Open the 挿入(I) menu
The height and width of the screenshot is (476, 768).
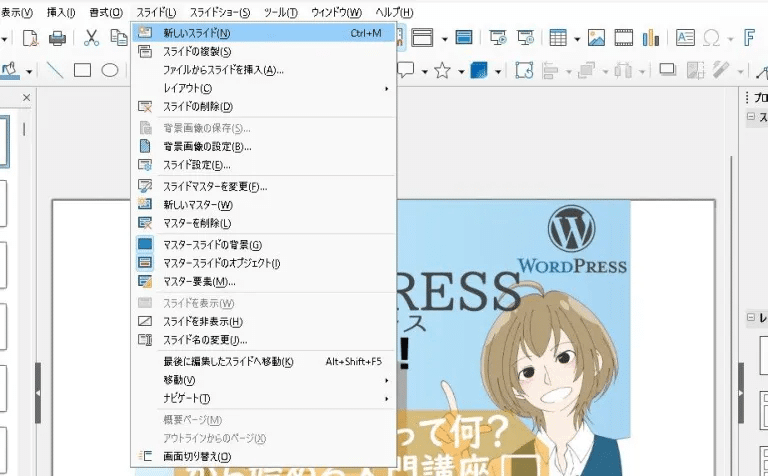tap(61, 12)
